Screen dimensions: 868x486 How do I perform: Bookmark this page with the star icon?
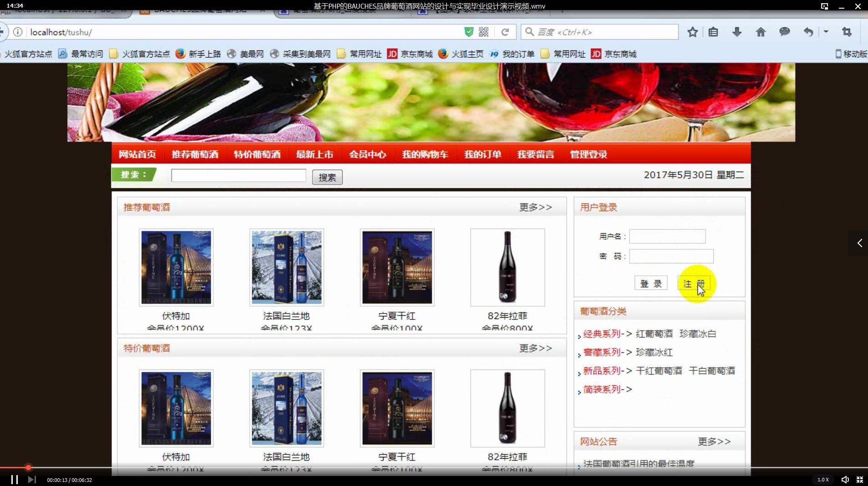pyautogui.click(x=692, y=32)
